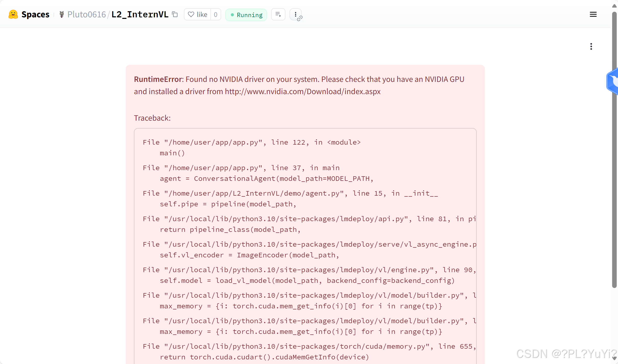Open the three-dot menu beside the logs button
The image size is (618, 364).
295,14
